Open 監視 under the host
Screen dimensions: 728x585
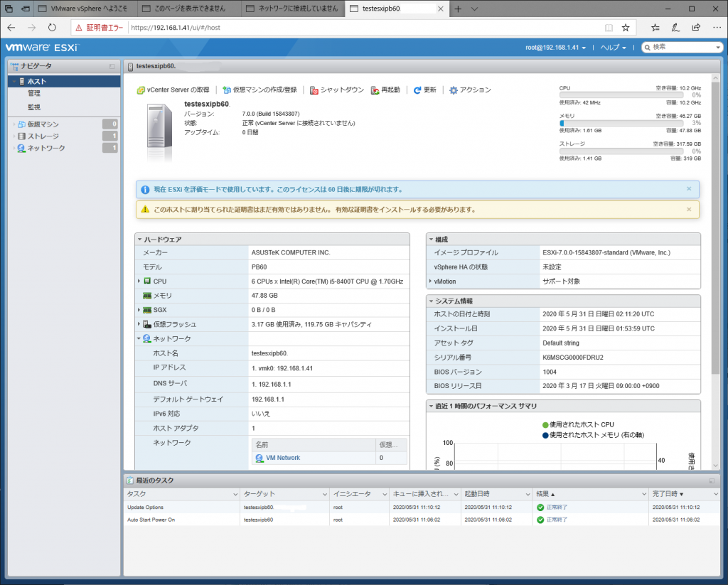point(34,107)
